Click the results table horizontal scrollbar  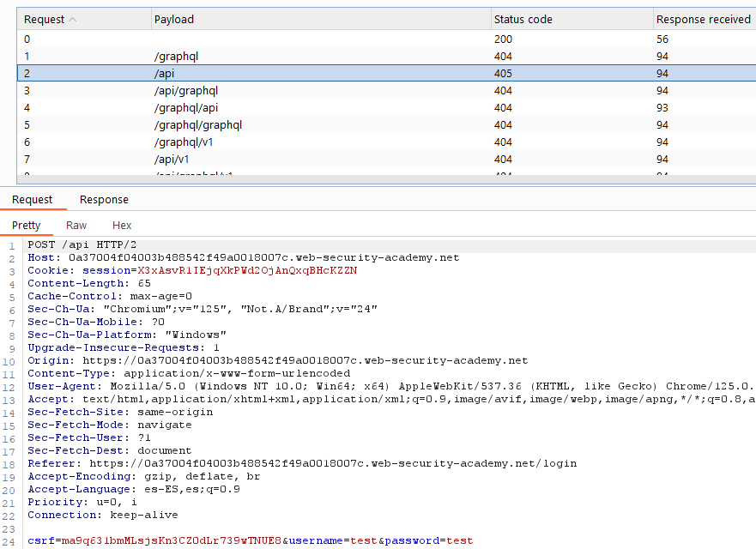tap(386, 179)
